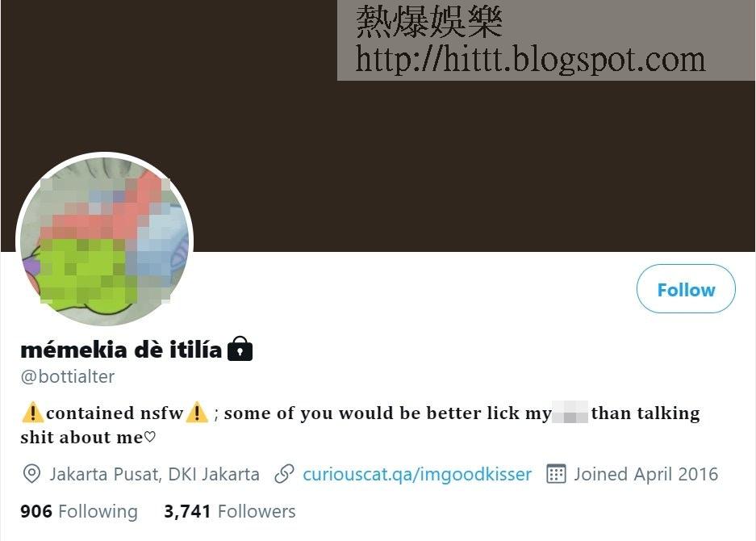Click the heart symbol ending the bio
The width and height of the screenshot is (756, 541).
coord(150,437)
